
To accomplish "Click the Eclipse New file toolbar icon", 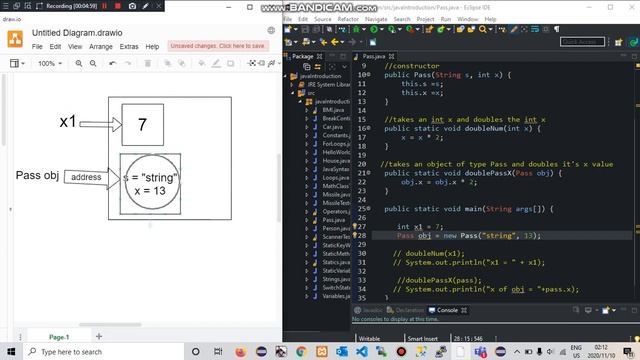I will 288,29.
